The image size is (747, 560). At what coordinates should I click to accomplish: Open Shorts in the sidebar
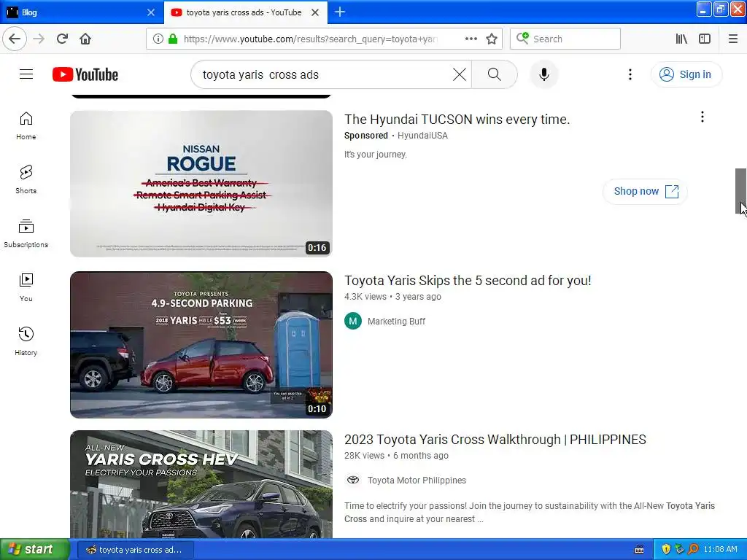[x=26, y=179]
